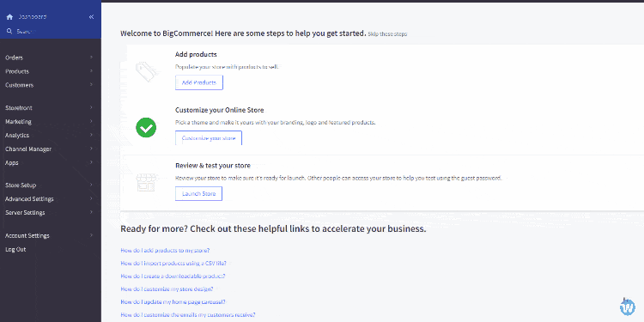Expand the Products menu chevron
644x322 pixels.
pos(91,71)
